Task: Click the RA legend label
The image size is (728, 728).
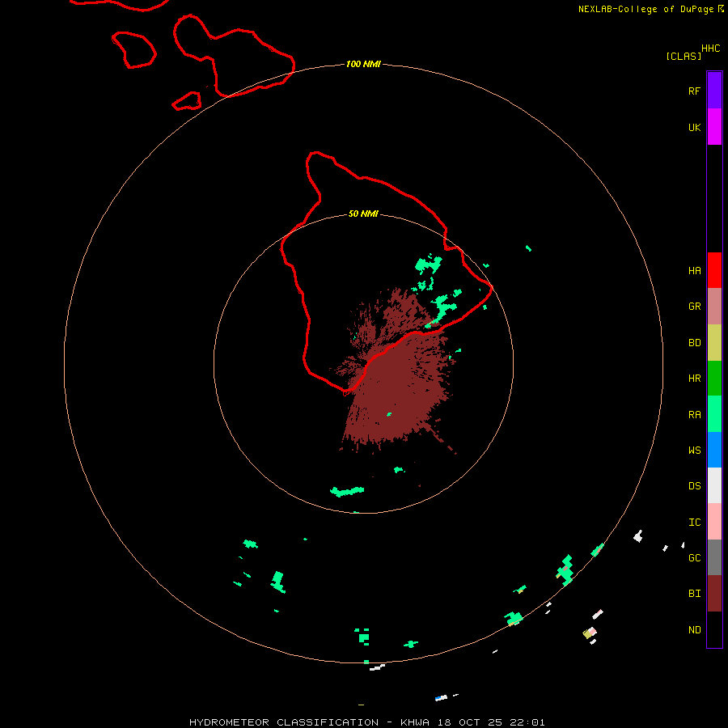Action: tap(694, 415)
